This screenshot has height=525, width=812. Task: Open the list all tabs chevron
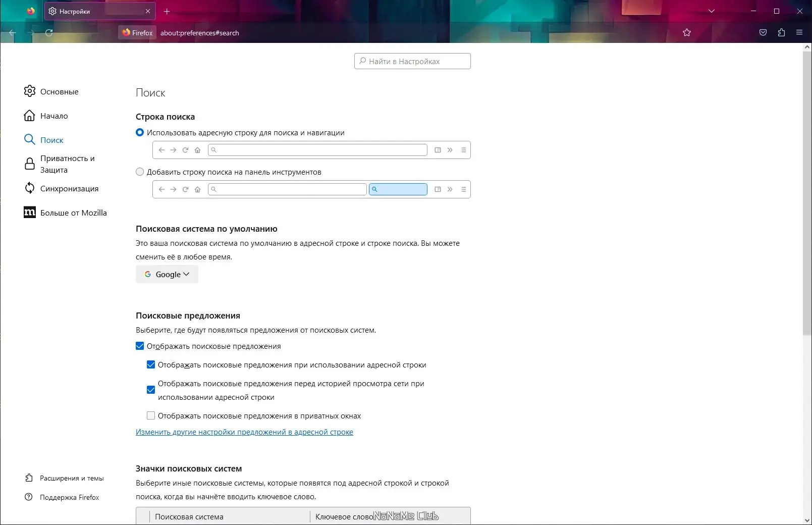click(712, 11)
